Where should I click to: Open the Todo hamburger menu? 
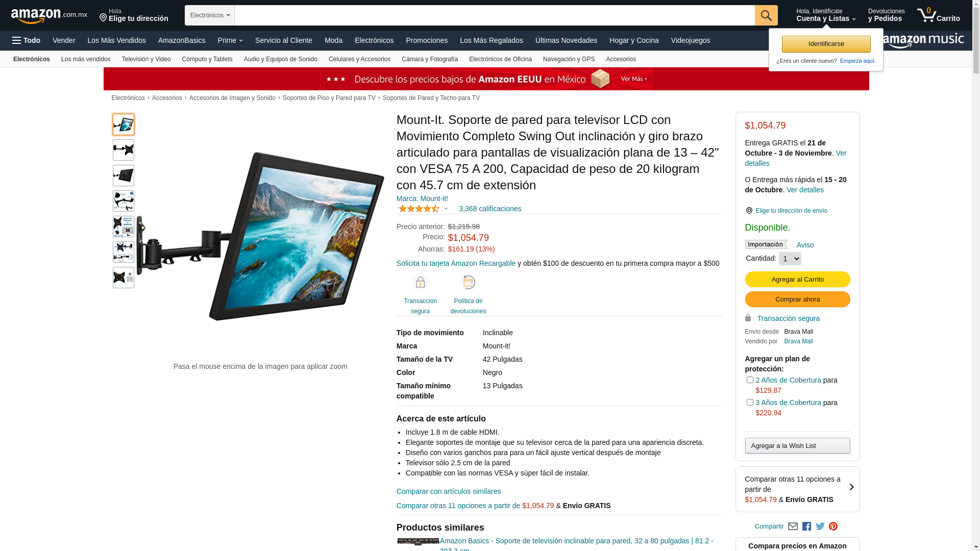(x=26, y=40)
